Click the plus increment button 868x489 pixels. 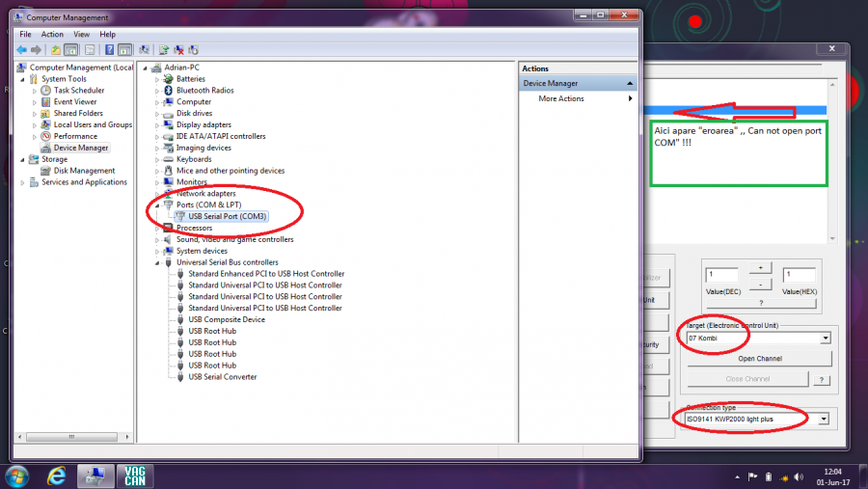coord(760,267)
